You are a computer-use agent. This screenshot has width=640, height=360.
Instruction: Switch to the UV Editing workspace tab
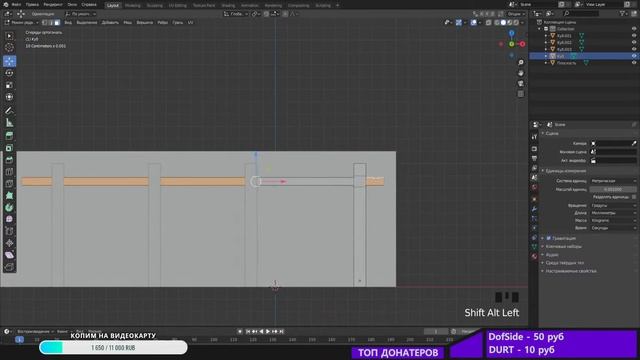pos(178,5)
